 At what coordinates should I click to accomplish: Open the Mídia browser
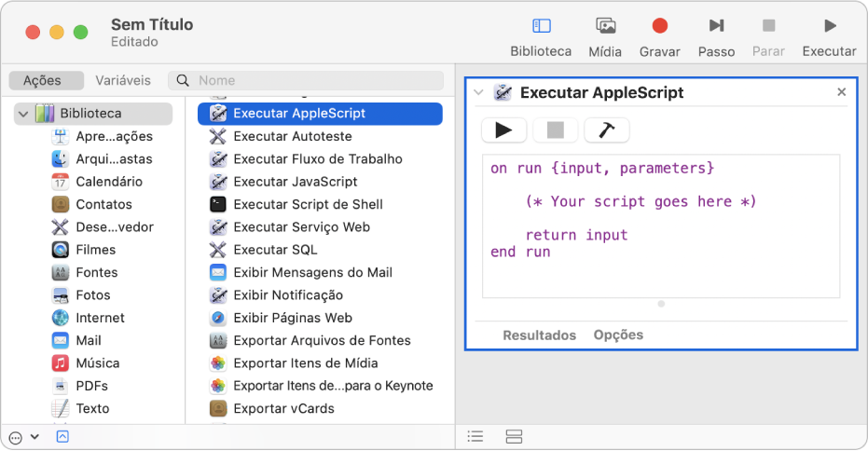(605, 26)
